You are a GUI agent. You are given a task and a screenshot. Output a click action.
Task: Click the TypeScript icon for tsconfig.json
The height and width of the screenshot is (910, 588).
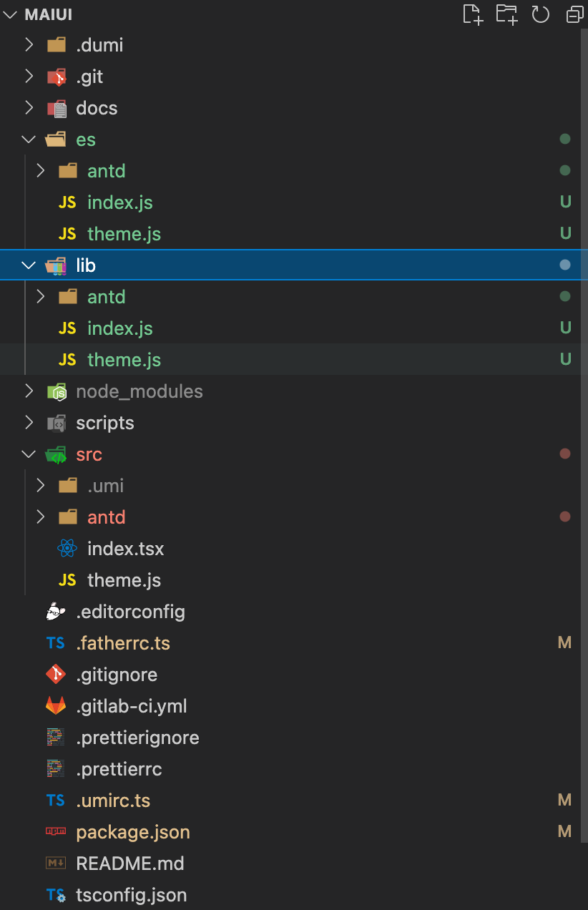55,894
